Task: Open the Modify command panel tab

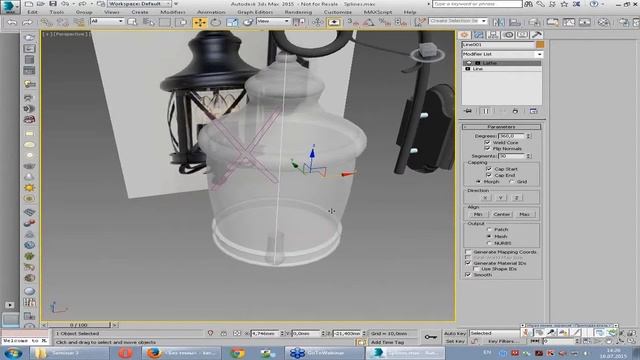Action: click(x=479, y=35)
